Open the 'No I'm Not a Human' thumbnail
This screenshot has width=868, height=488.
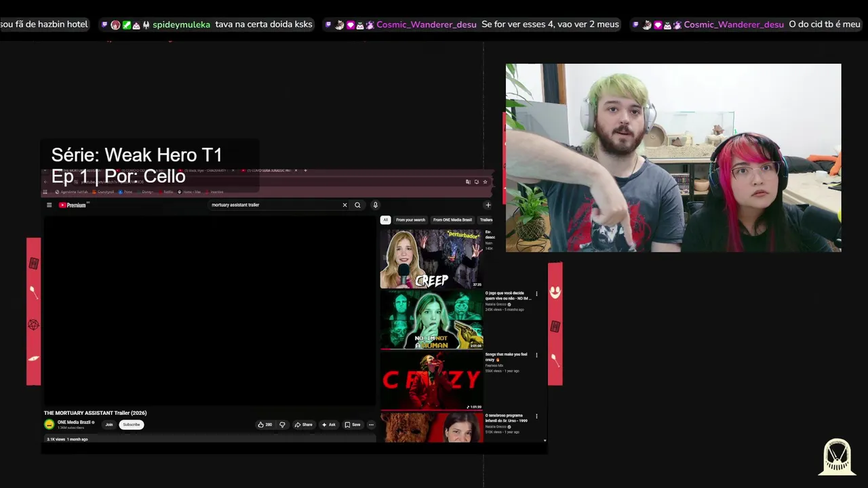pos(431,319)
